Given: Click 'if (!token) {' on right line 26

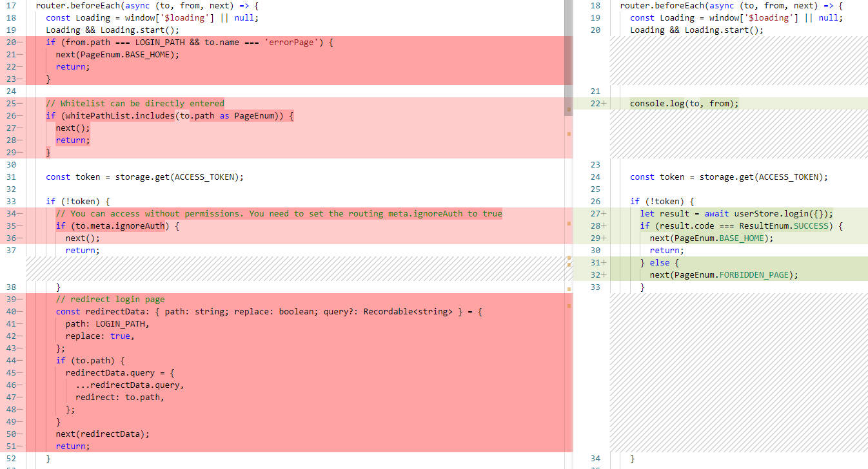Looking at the screenshot, I should pos(662,201).
